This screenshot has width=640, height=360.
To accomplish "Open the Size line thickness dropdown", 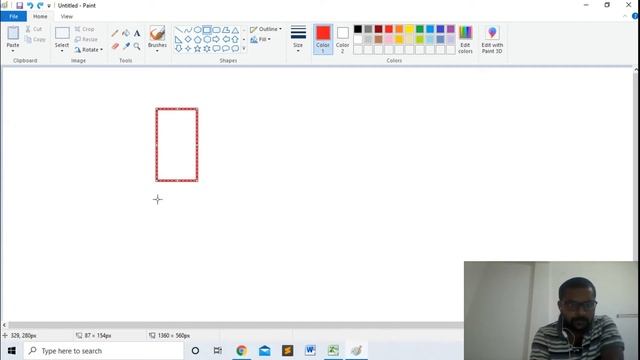I will pos(298,39).
